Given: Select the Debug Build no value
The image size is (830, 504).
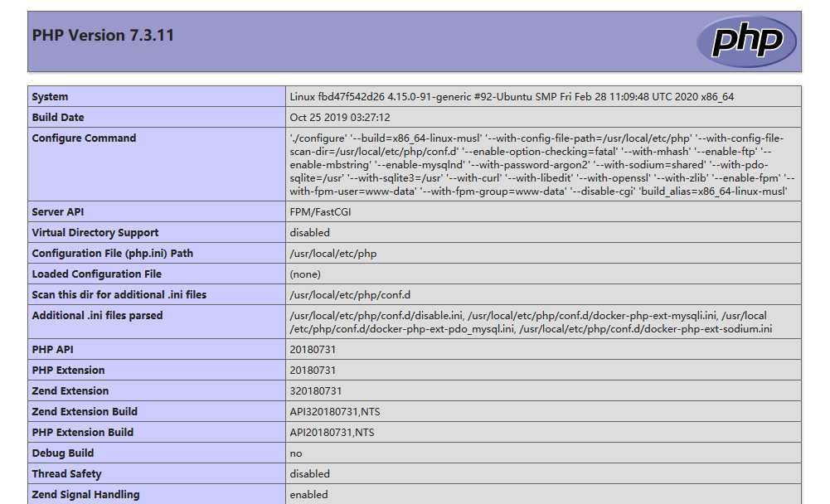Looking at the screenshot, I should click(296, 453).
